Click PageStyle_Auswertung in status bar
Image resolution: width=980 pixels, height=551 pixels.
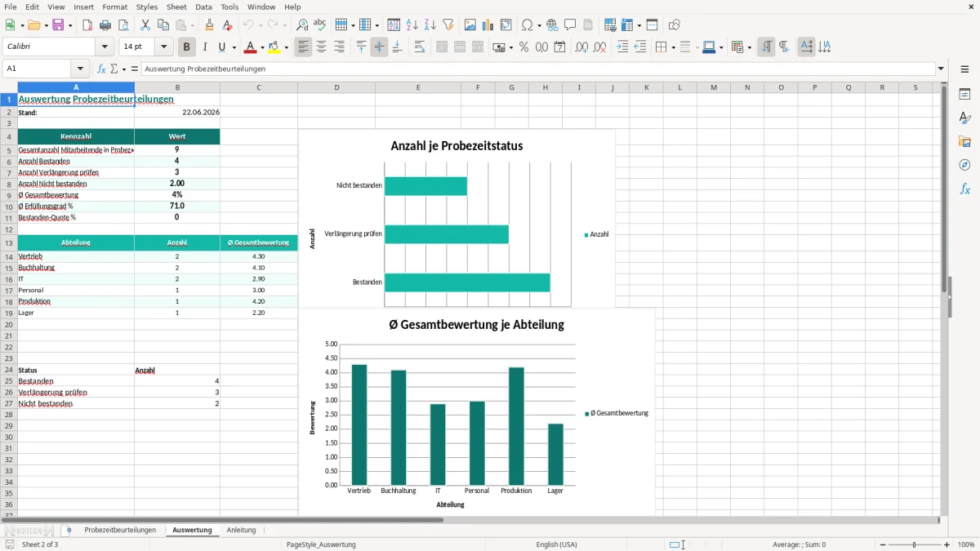tap(321, 544)
